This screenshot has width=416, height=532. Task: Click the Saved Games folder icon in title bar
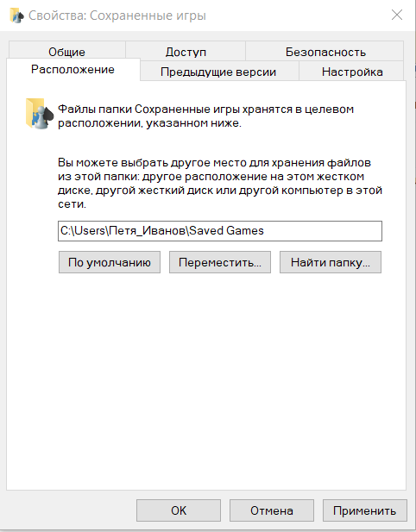[x=16, y=16]
